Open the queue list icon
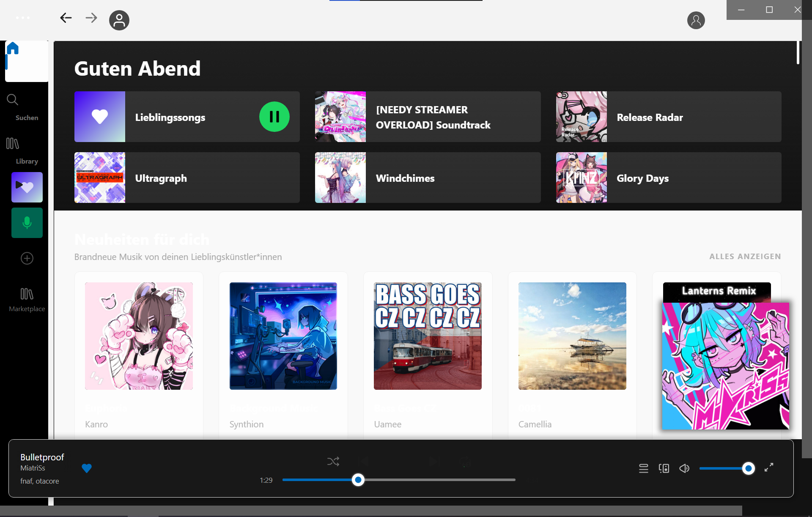Image resolution: width=812 pixels, height=517 pixels. [x=643, y=468]
